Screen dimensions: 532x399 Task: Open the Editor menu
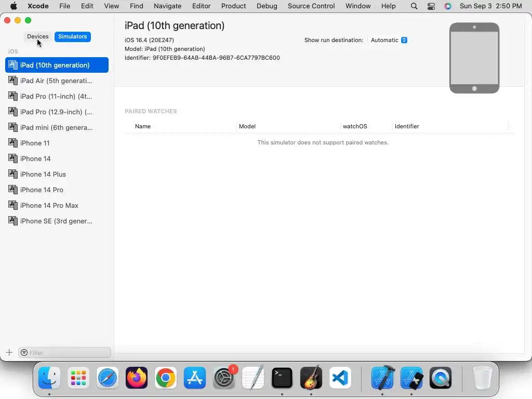201,6
